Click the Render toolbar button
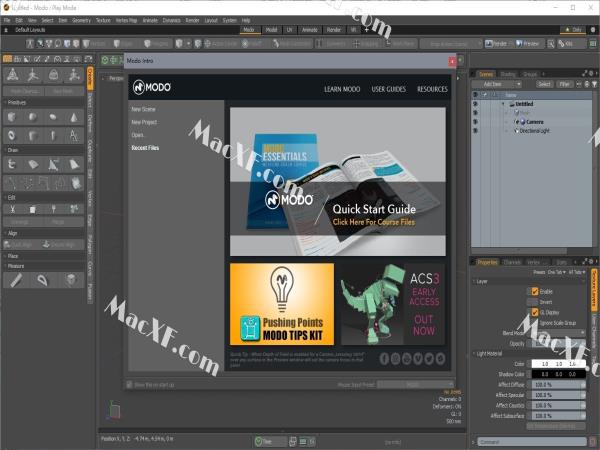600x450 pixels. 496,44
